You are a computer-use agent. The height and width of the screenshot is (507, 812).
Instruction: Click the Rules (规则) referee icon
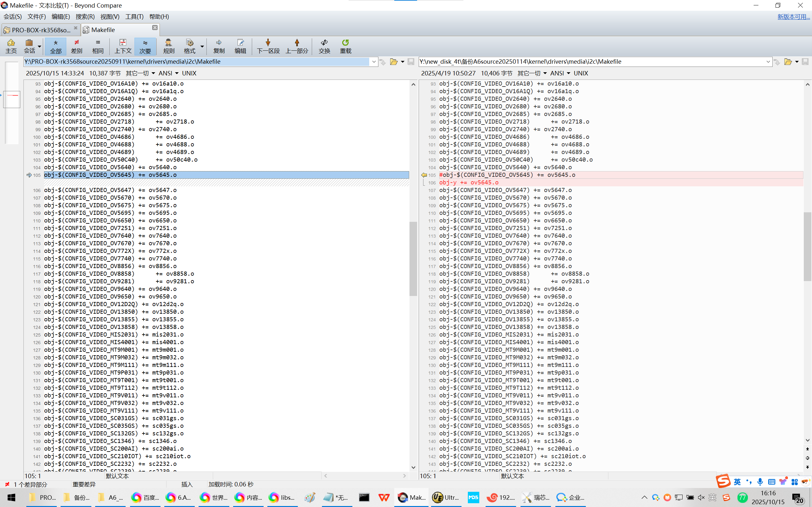click(168, 46)
